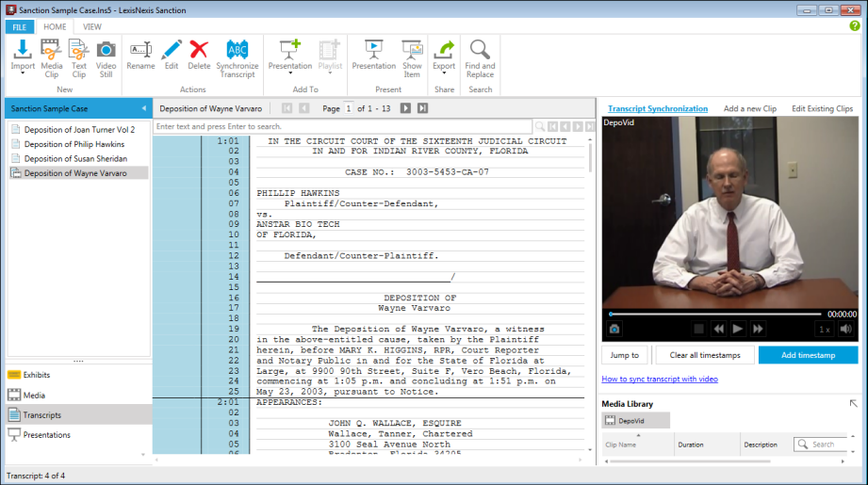868x485 pixels.
Task: Collapse the Sanction Sample Case panel
Action: coord(144,108)
